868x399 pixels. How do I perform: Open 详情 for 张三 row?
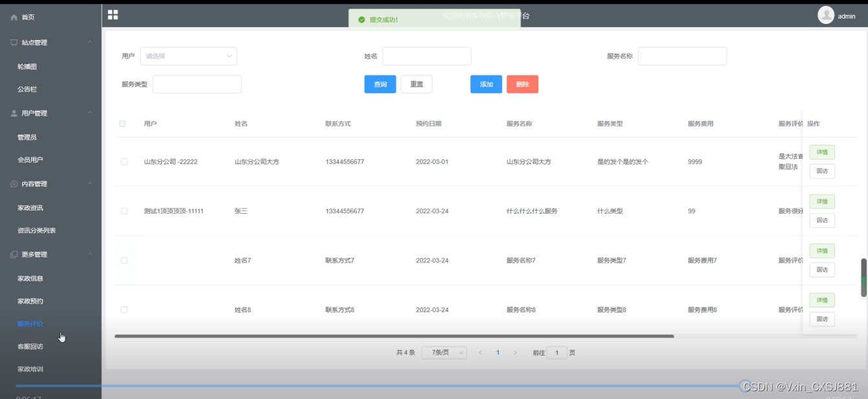click(822, 201)
